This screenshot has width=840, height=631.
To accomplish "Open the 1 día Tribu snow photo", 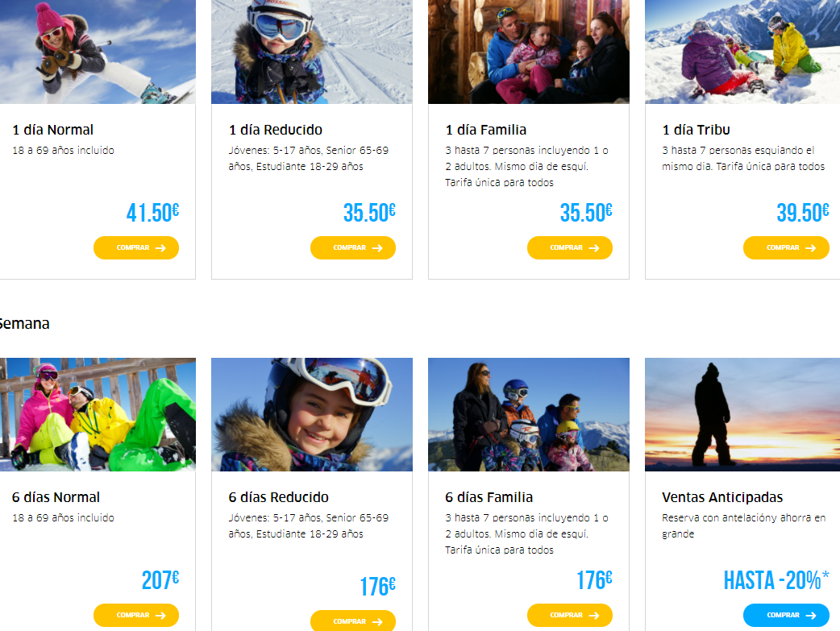I will tap(742, 52).
